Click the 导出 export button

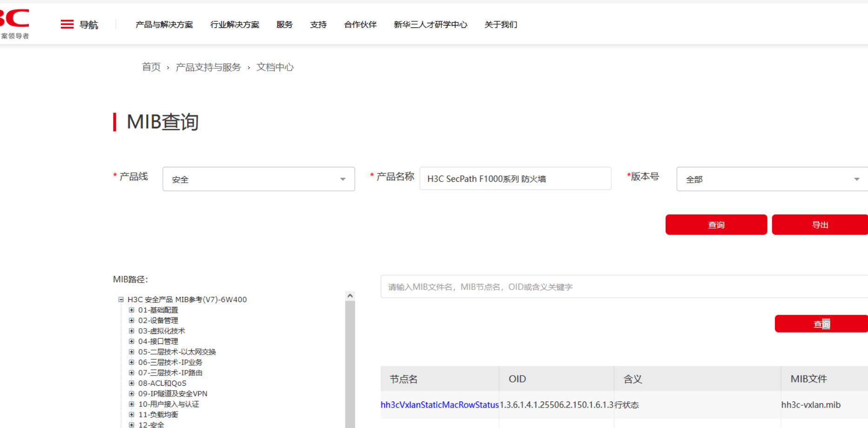click(820, 224)
